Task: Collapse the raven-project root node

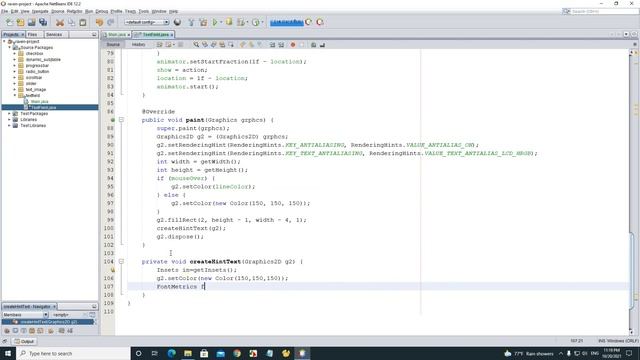Action: tap(4, 42)
